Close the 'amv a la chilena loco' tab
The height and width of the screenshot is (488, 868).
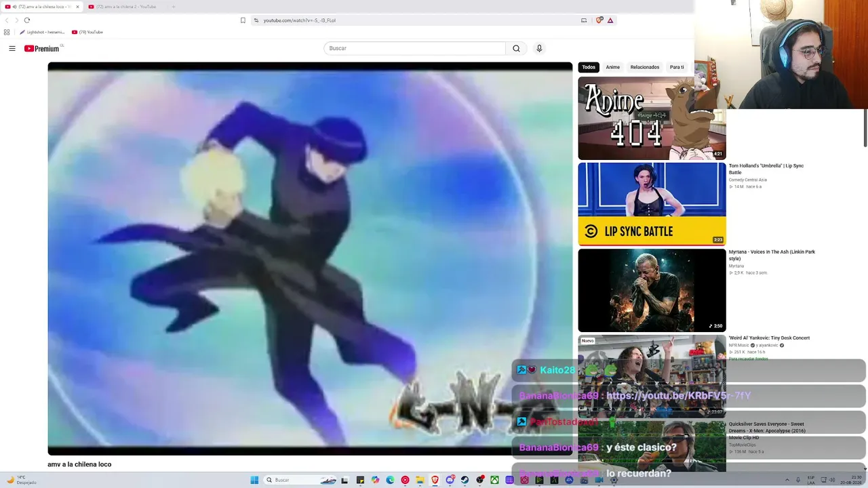point(77,7)
